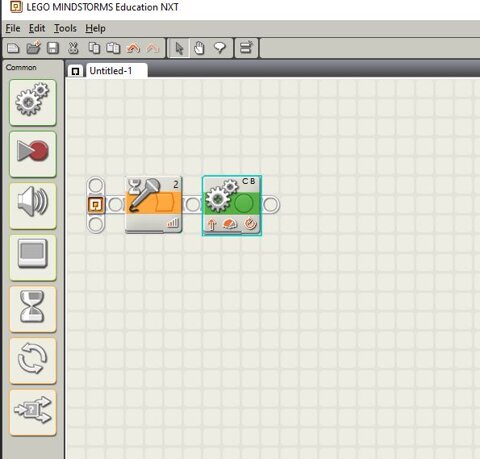Activate the Pointer tool
The height and width of the screenshot is (459, 480).
click(x=179, y=48)
